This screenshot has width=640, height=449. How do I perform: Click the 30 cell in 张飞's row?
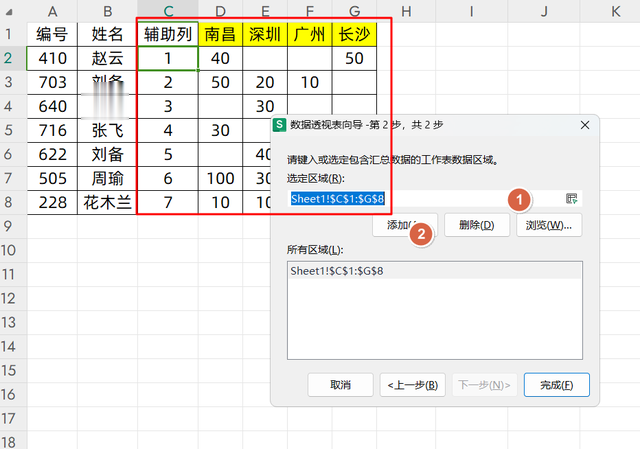click(220, 131)
